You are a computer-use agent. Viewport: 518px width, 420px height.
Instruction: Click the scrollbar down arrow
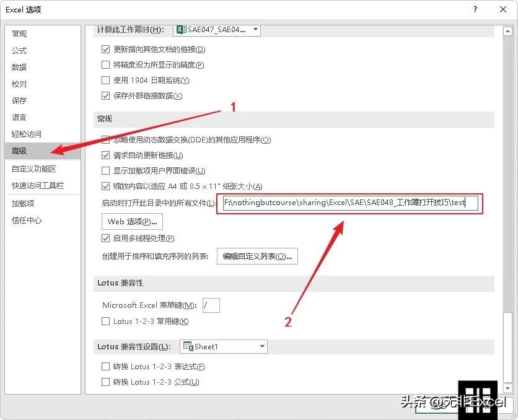coord(507,388)
